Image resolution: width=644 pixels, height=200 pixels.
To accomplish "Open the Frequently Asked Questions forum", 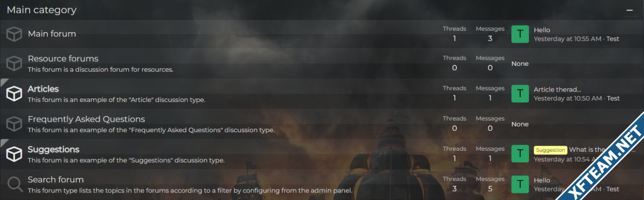I will [x=86, y=119].
